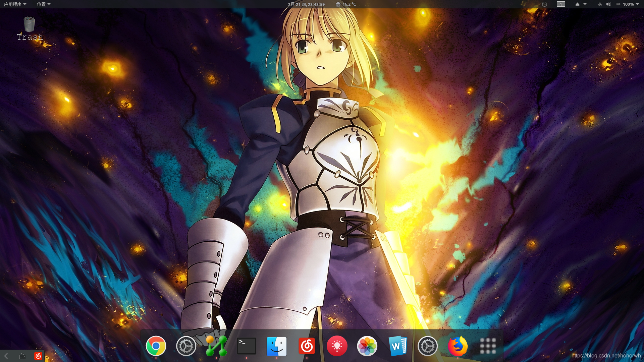Click the network connection icon in the top bar
This screenshot has height=362, width=644.
pos(600,4)
